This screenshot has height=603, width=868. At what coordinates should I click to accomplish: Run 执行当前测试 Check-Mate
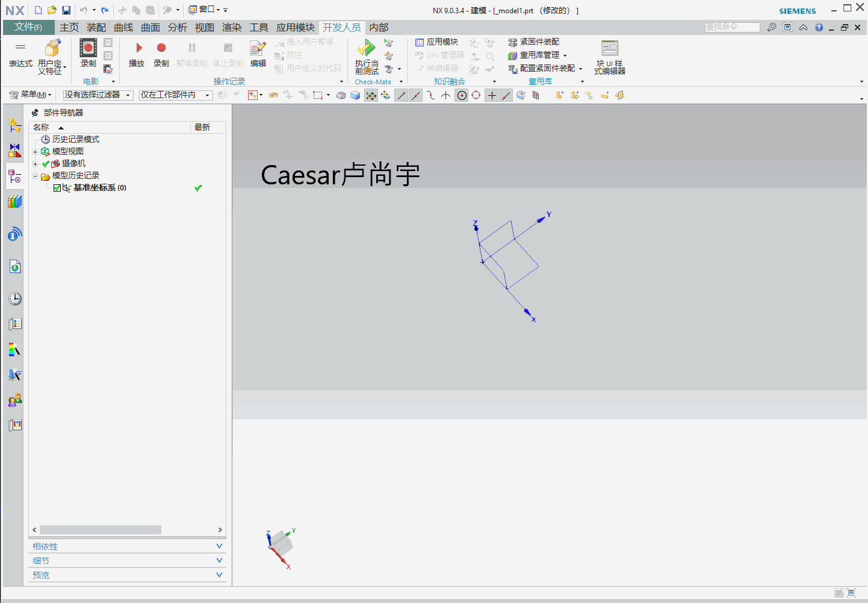pyautogui.click(x=367, y=56)
